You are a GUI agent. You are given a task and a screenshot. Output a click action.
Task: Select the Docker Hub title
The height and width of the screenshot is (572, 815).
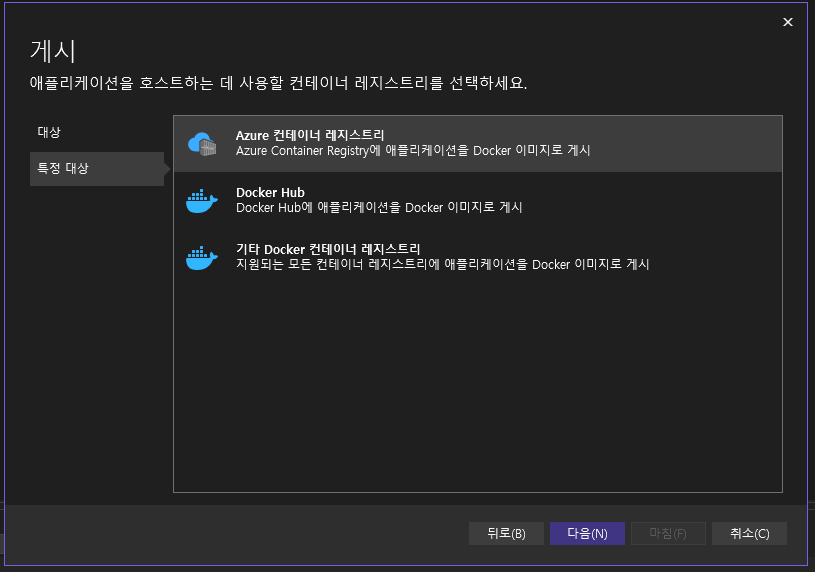click(x=270, y=192)
